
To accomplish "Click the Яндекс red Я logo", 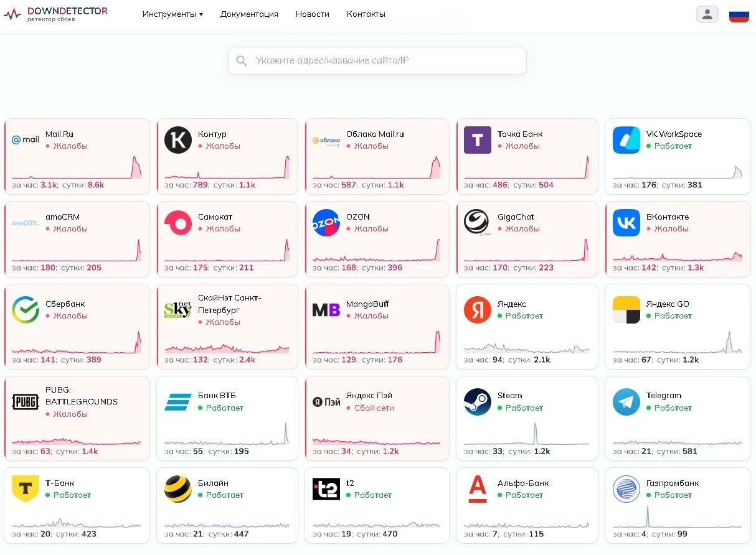I will click(478, 310).
